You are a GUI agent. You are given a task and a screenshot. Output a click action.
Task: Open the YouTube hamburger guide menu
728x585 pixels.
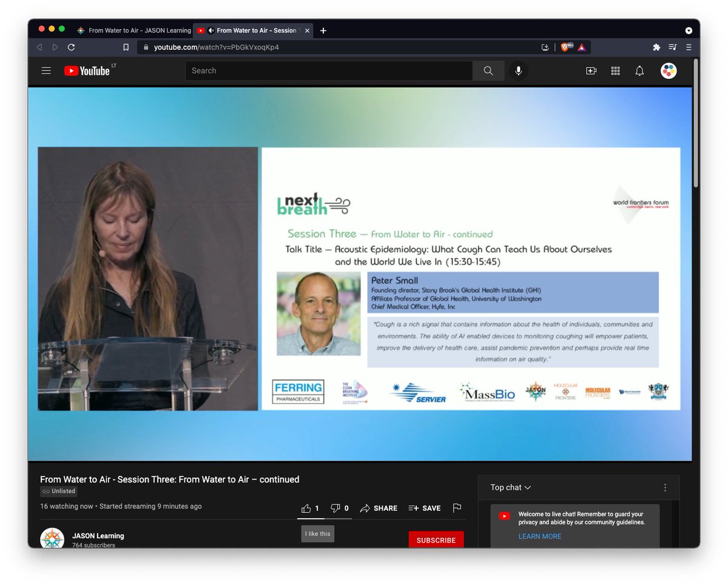[46, 71]
